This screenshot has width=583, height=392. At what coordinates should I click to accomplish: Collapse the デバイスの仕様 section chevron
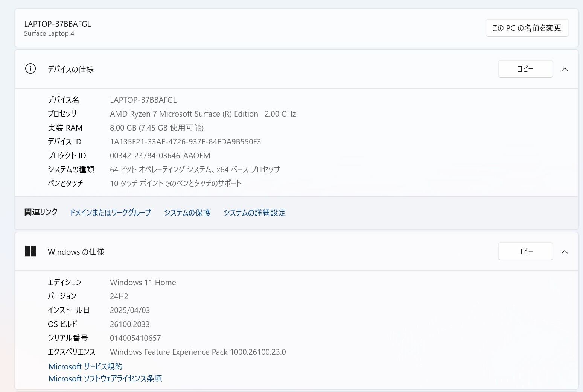565,69
